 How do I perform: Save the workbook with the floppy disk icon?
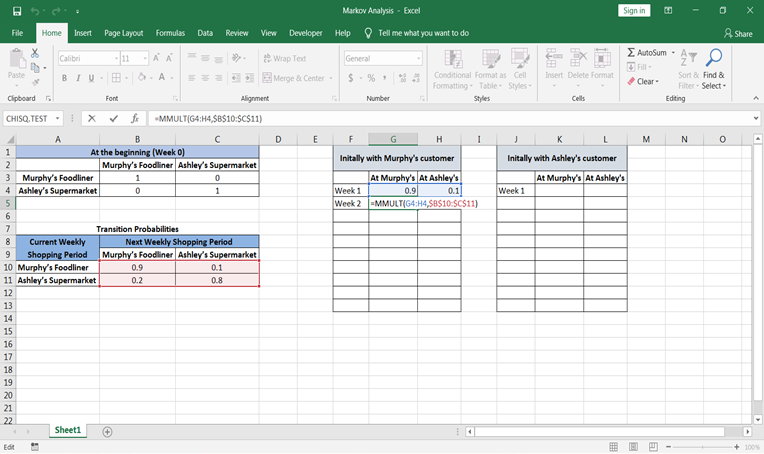coord(17,11)
